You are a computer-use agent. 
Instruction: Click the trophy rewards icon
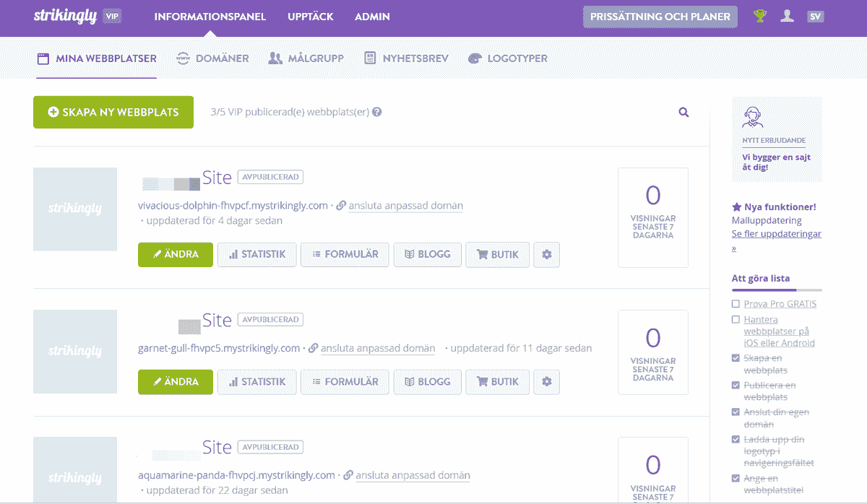(x=760, y=16)
